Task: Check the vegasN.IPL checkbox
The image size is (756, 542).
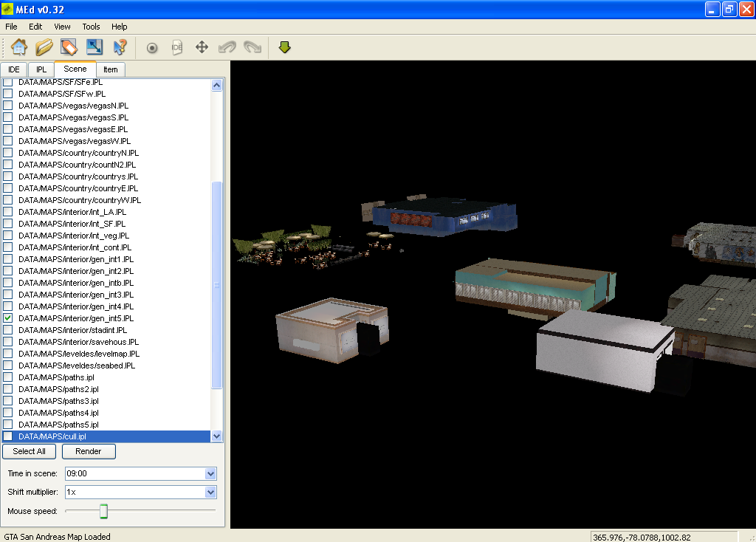Action: [x=7, y=105]
